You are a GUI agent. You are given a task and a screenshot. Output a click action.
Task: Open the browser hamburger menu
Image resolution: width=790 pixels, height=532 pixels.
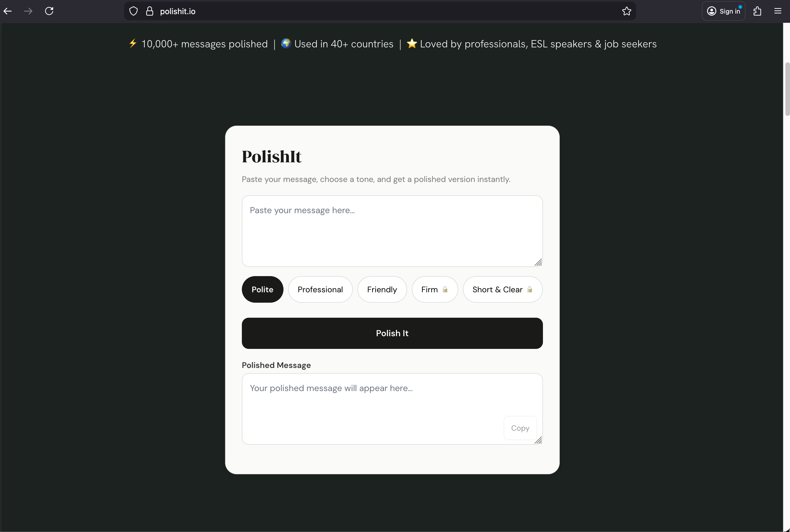[x=778, y=11]
